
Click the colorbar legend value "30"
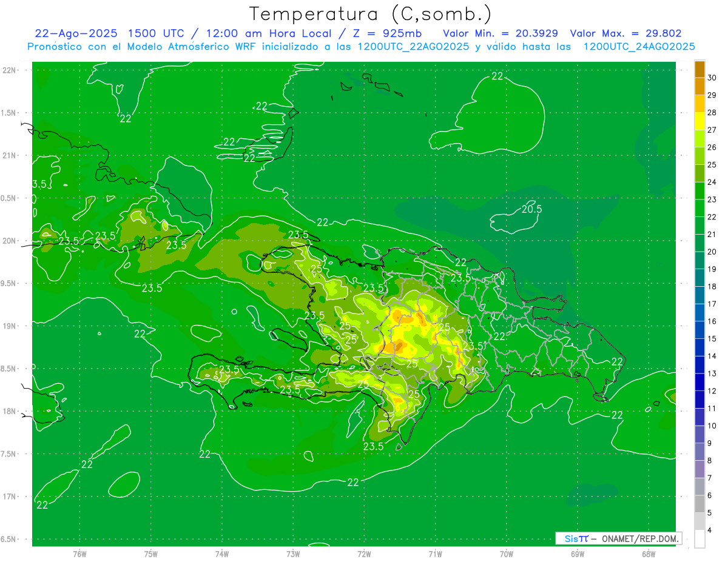click(712, 78)
